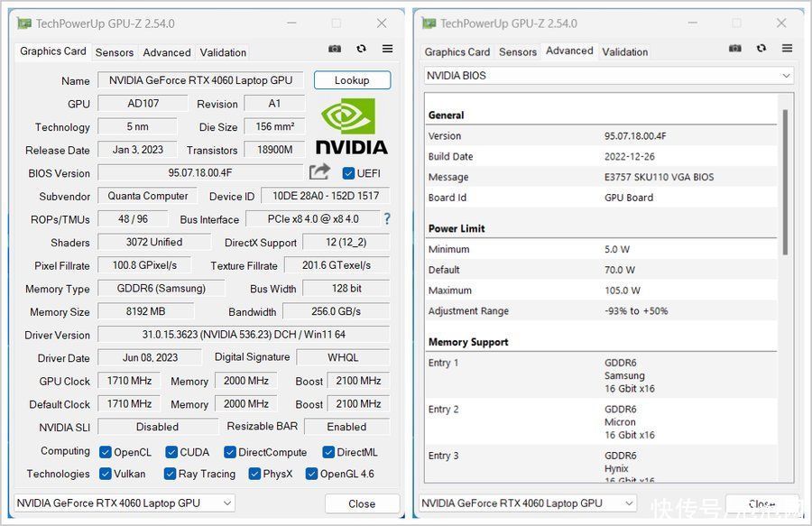812x526 pixels.
Task: Select the Advanced tab in the right window
Action: pos(569,51)
